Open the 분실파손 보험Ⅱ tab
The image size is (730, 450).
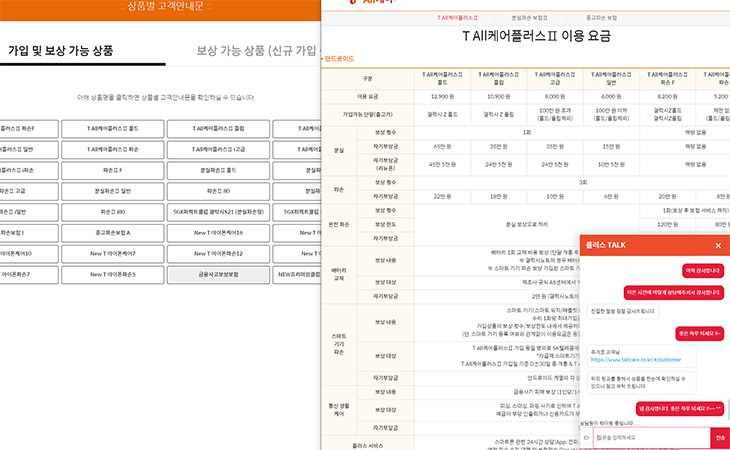click(529, 18)
